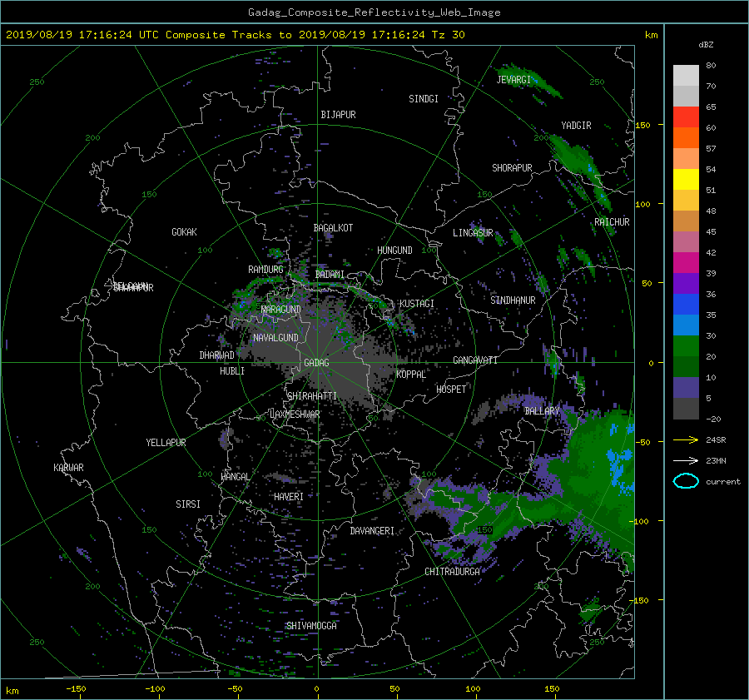Click the SINDGI city label

pyautogui.click(x=424, y=99)
